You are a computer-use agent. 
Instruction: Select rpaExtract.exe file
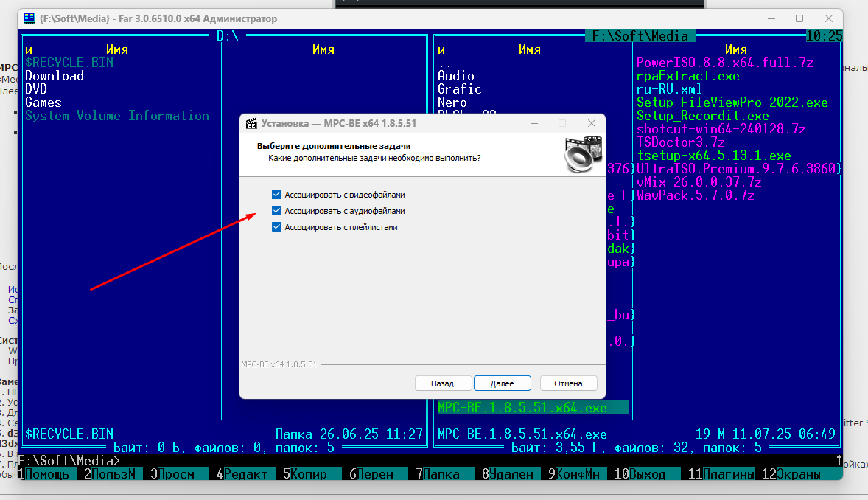688,76
